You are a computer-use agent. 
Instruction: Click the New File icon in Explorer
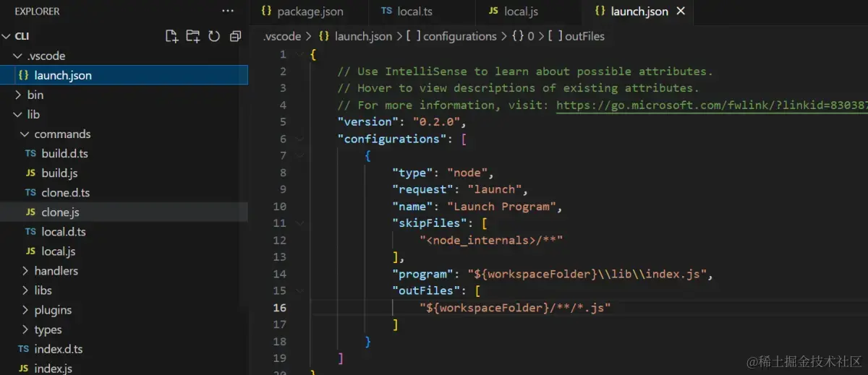coord(171,36)
